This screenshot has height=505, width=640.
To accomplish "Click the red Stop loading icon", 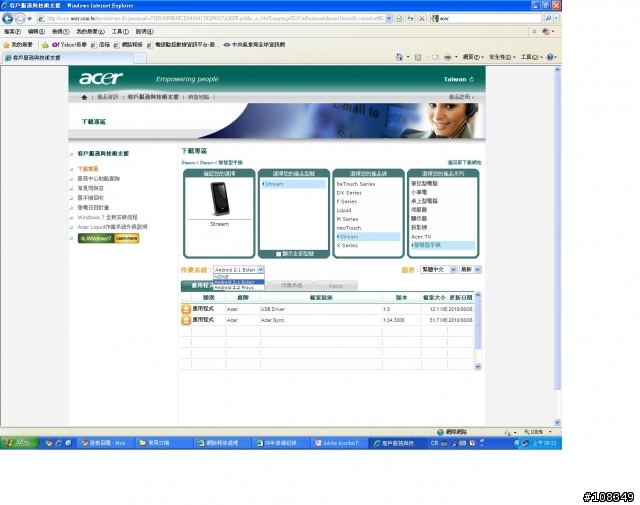I will (422, 18).
